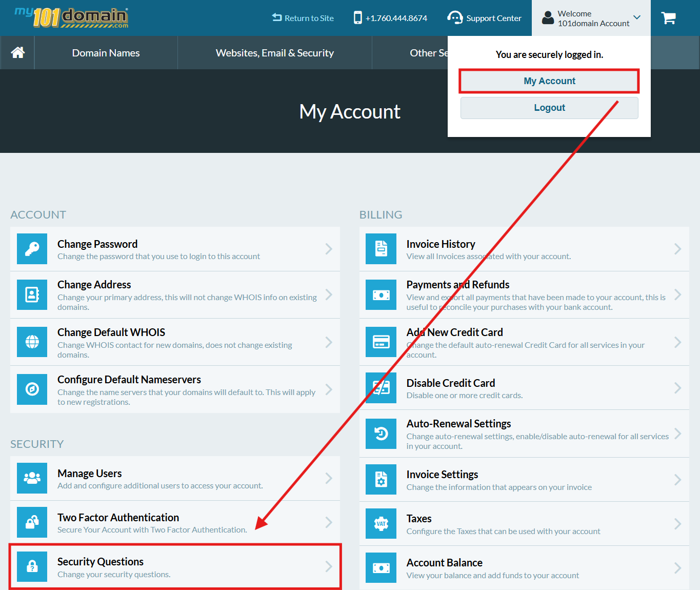Click the My Account button in dropdown

tap(549, 81)
